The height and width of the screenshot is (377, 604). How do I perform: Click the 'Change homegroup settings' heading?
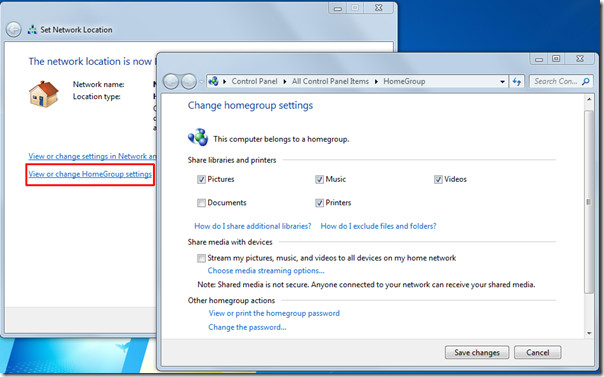pyautogui.click(x=250, y=106)
